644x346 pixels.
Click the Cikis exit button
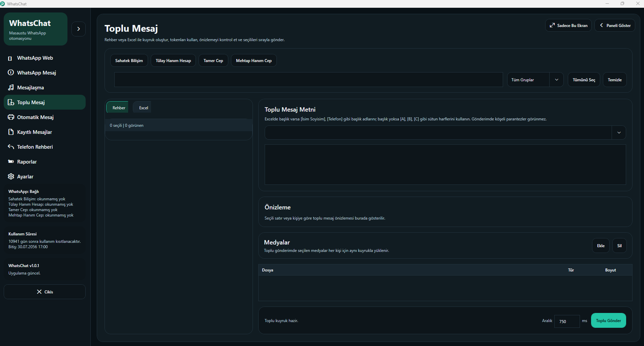[x=45, y=292]
